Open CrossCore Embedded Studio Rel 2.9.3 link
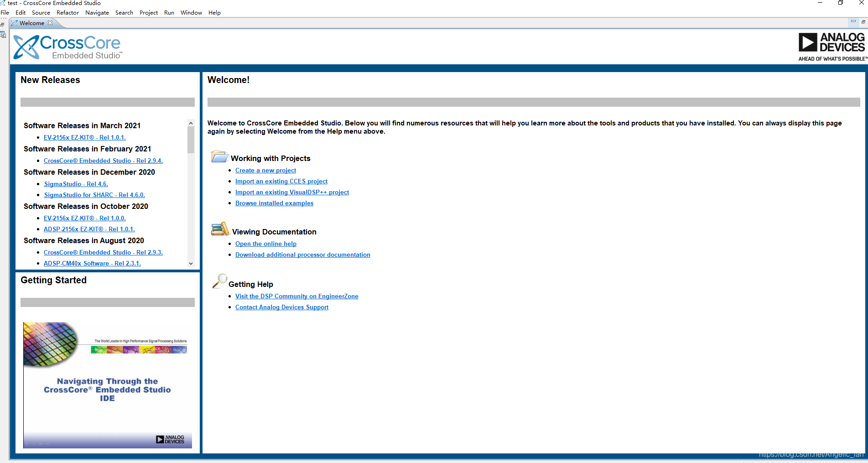This screenshot has height=463, width=868. [103, 252]
